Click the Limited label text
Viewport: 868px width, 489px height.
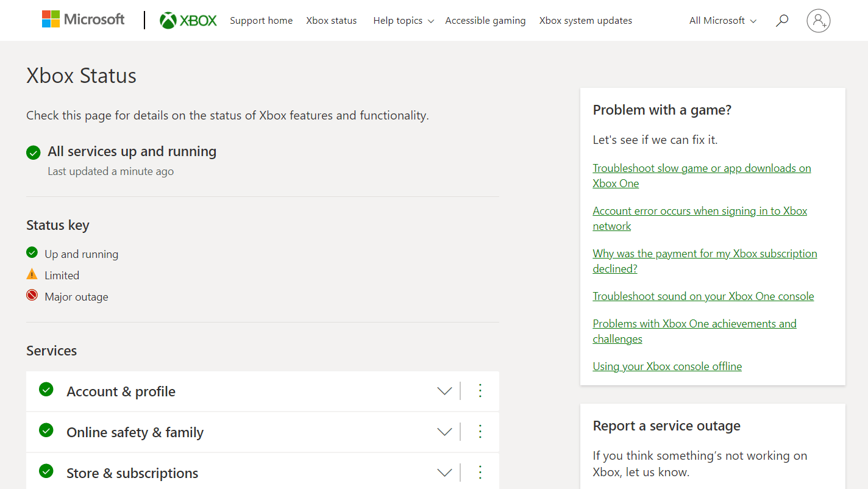pos(62,276)
